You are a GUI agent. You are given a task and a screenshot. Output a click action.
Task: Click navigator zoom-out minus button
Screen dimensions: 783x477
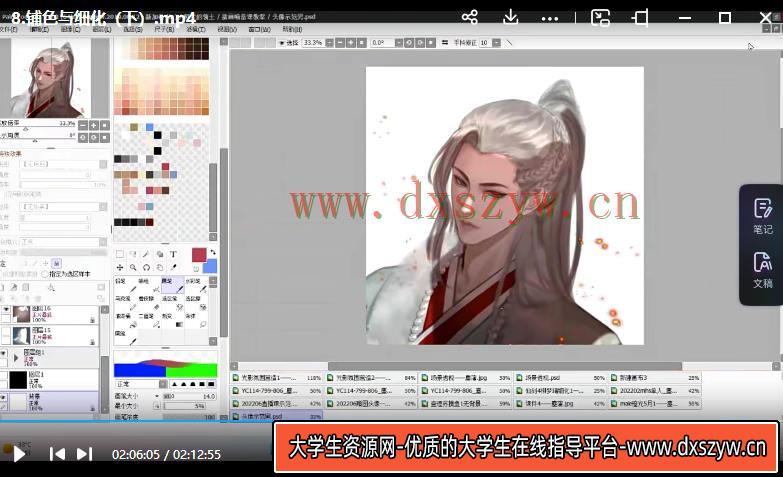83,125
